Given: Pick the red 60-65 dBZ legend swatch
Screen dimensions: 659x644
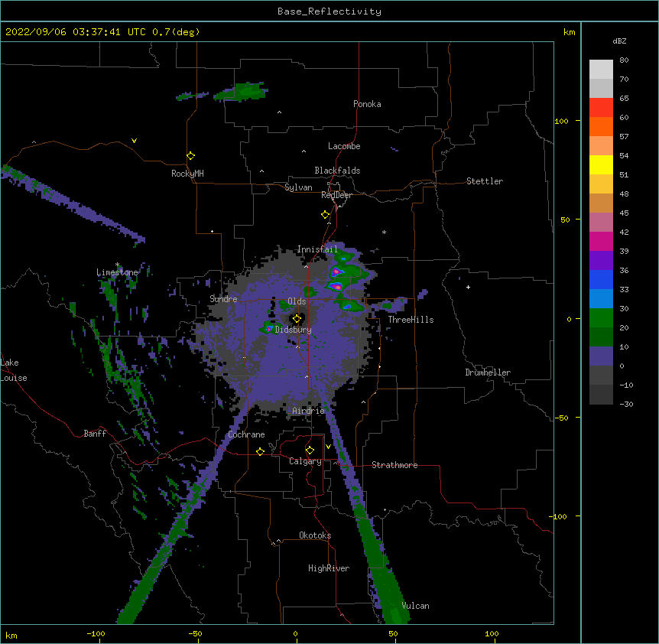Looking at the screenshot, I should [x=601, y=107].
